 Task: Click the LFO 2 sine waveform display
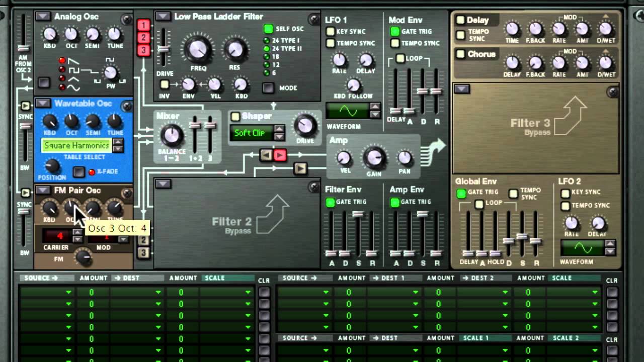(583, 248)
